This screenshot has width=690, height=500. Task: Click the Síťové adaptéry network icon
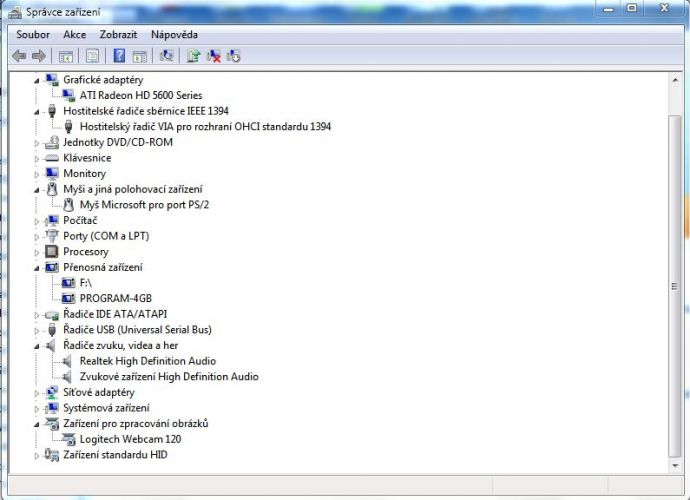[x=52, y=392]
